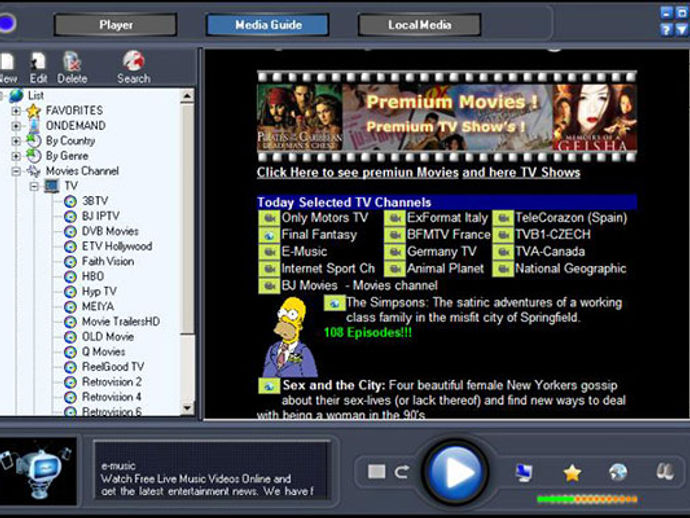This screenshot has height=518, width=690.
Task: Select MEIYA in the channel tree
Action: 98,306
